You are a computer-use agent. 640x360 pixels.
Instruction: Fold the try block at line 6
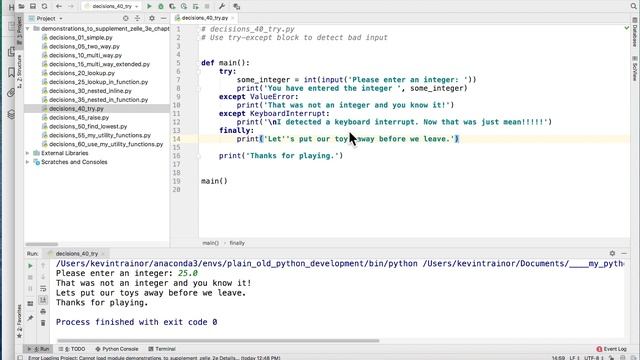pyautogui.click(x=199, y=71)
